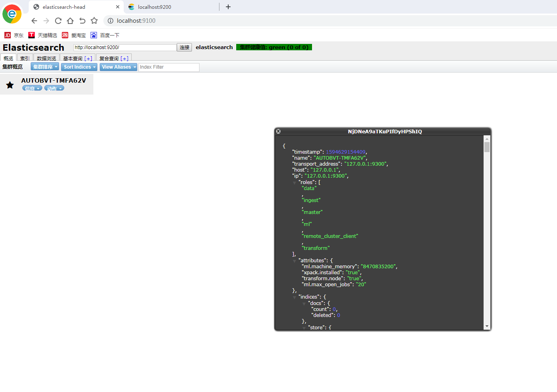Open a new browser tab
Screen dimensions: 557x392
(x=228, y=7)
